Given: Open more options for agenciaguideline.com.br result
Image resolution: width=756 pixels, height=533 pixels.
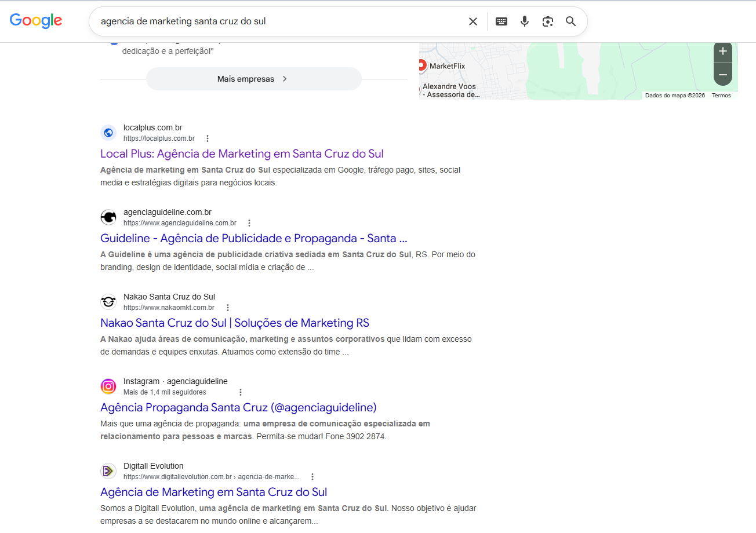Looking at the screenshot, I should (x=249, y=223).
